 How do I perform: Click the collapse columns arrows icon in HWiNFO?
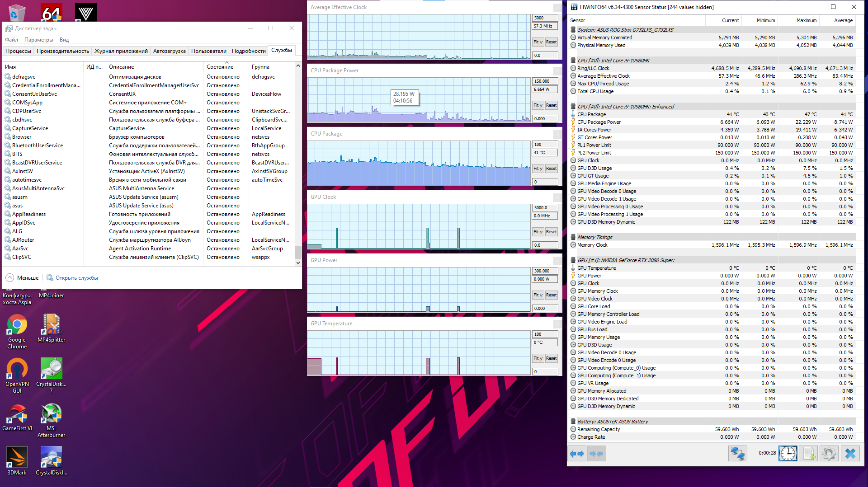tap(596, 453)
